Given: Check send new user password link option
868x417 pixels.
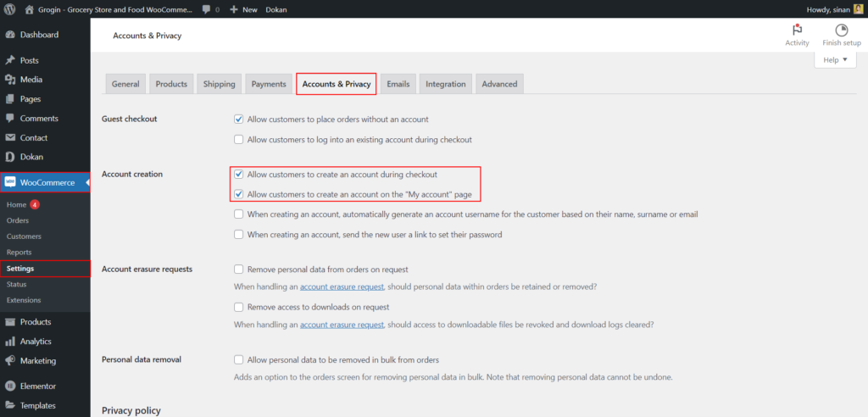Looking at the screenshot, I should pyautogui.click(x=238, y=235).
